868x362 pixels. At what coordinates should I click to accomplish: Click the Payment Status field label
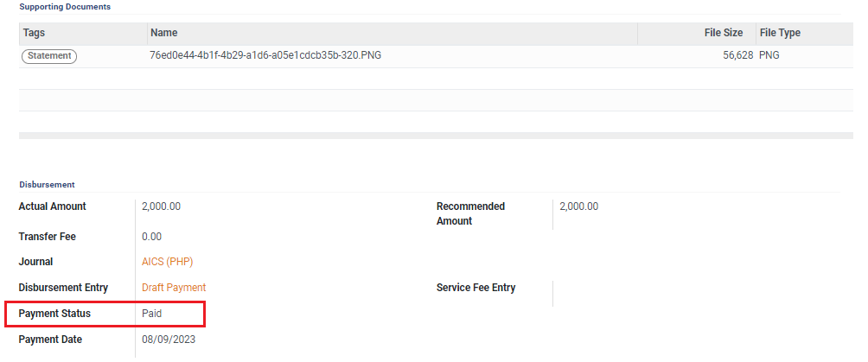[x=54, y=314]
